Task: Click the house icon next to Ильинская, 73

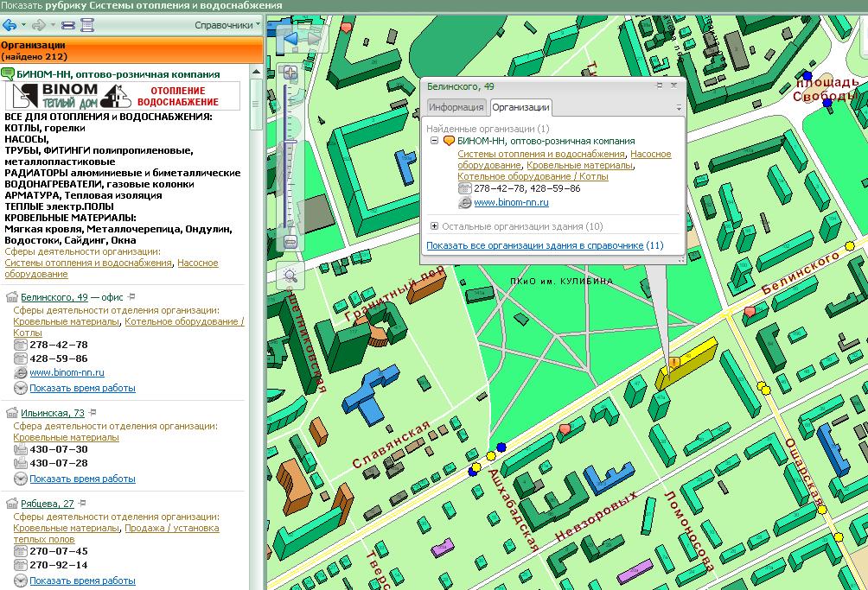Action: [11, 413]
